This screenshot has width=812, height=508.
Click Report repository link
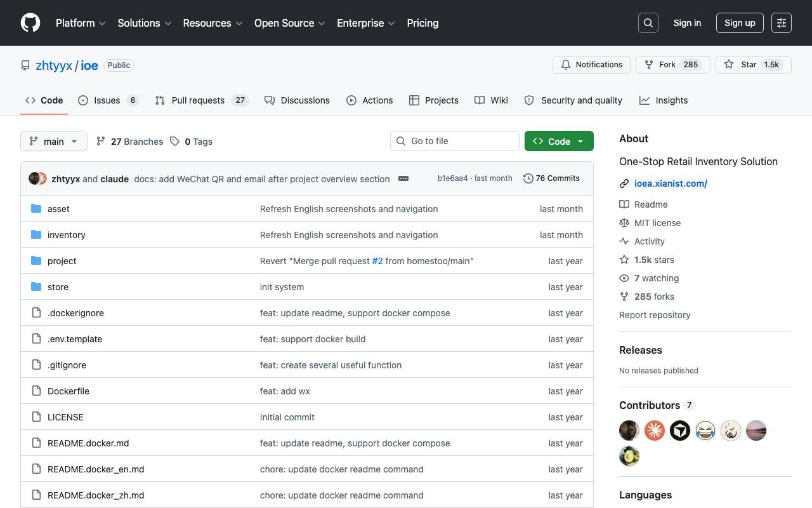[x=655, y=315]
